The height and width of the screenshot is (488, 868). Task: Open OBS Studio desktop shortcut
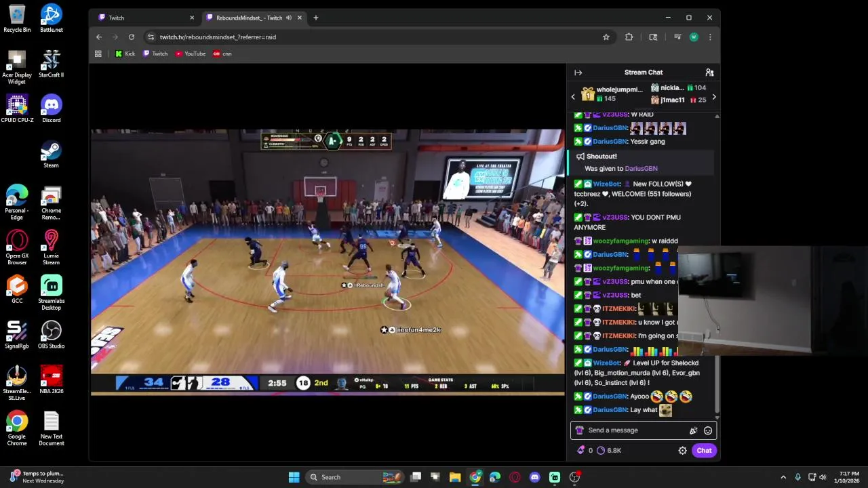[52, 335]
